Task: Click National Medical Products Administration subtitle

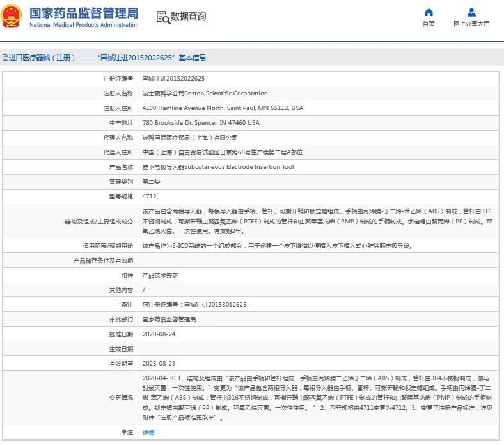Action: point(84,25)
